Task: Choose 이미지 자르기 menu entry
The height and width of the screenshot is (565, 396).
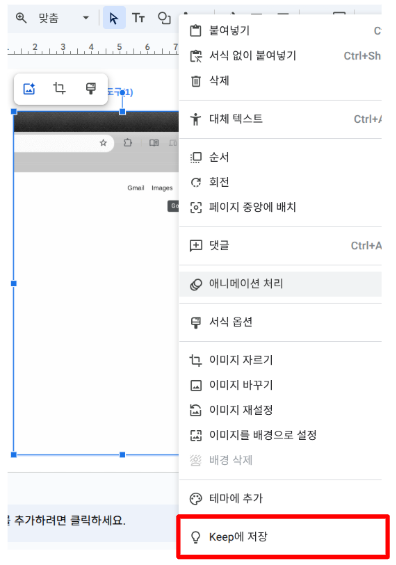Action: point(280,360)
